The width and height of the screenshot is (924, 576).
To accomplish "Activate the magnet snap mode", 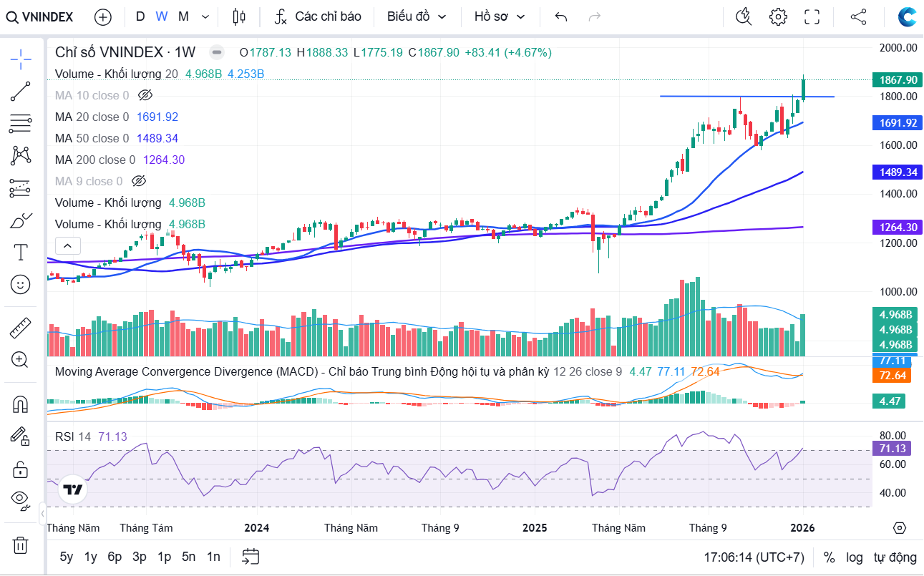I will (21, 405).
